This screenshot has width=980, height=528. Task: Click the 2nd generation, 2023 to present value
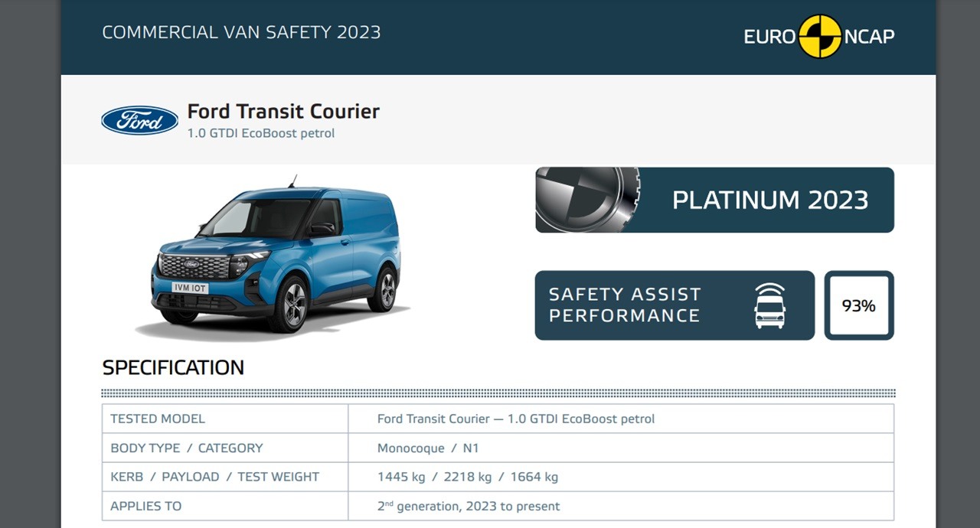click(x=468, y=506)
